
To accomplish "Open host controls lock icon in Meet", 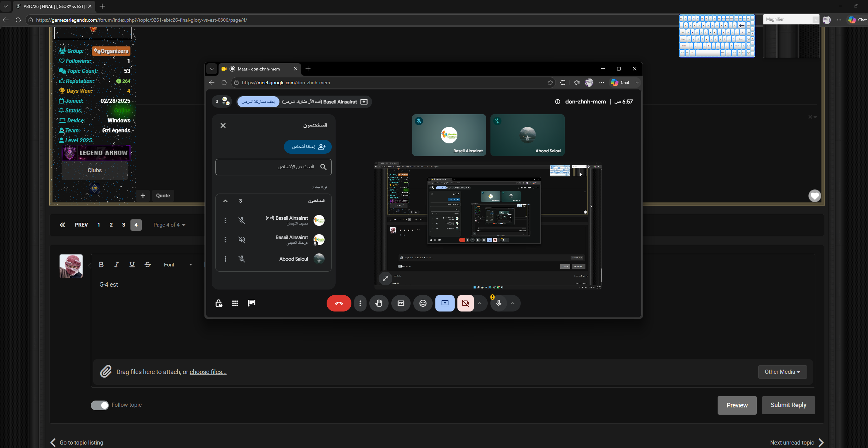I will pyautogui.click(x=219, y=303).
